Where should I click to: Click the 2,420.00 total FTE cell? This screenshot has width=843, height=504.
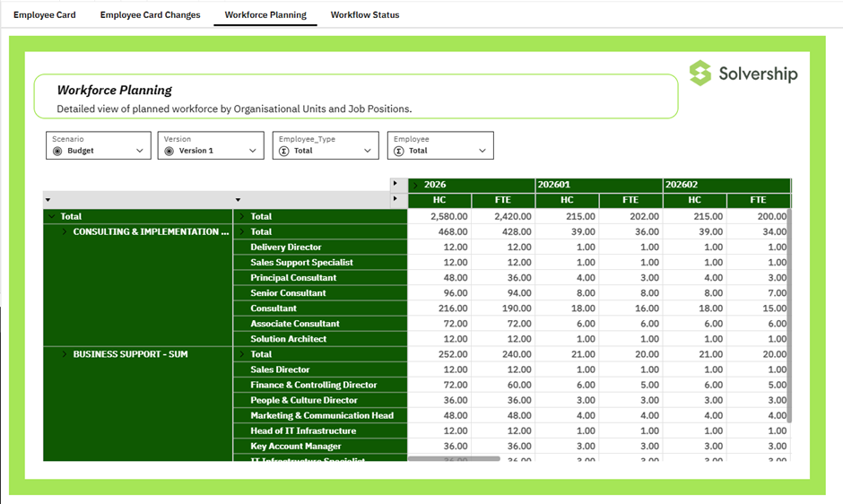point(503,216)
